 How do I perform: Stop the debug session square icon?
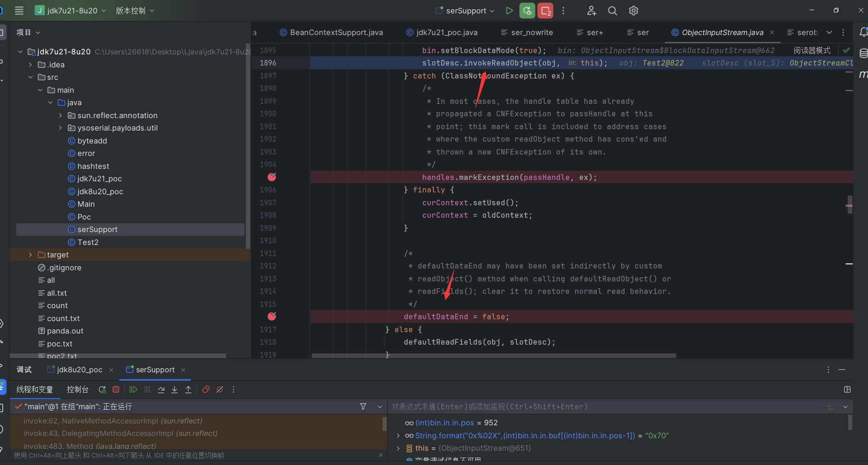116,389
